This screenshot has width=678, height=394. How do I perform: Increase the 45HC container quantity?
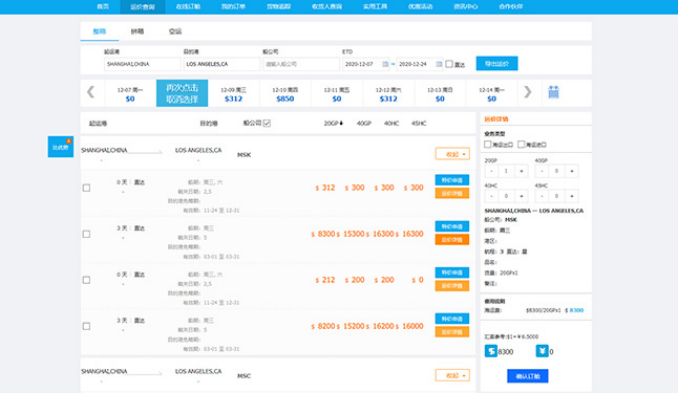[x=572, y=196]
